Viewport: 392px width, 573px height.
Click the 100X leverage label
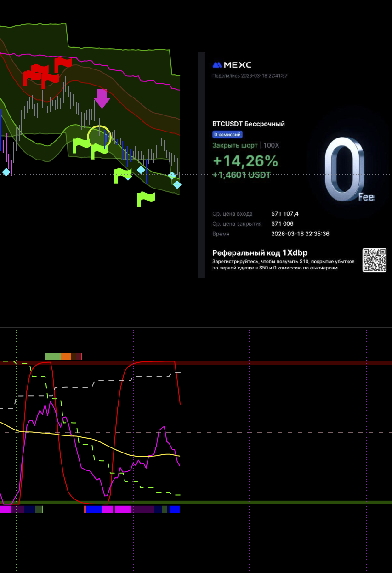tap(271, 145)
